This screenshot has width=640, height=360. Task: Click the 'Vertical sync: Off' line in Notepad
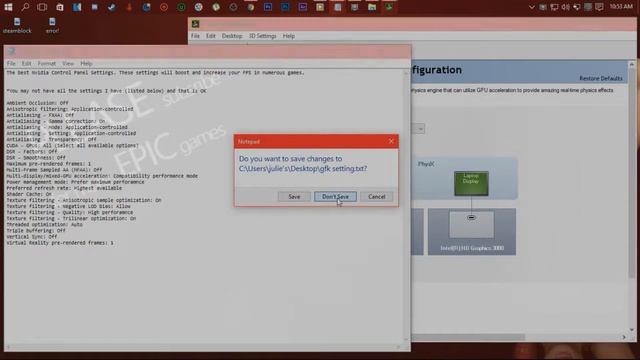(32, 237)
